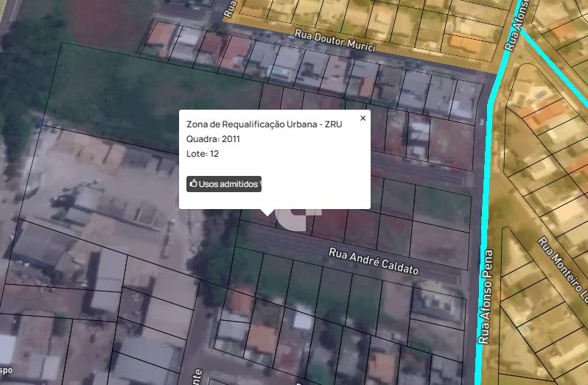The height and width of the screenshot is (385, 588).
Task: Select the red-soil corner lot near Afonso Pena
Action: [x=451, y=144]
